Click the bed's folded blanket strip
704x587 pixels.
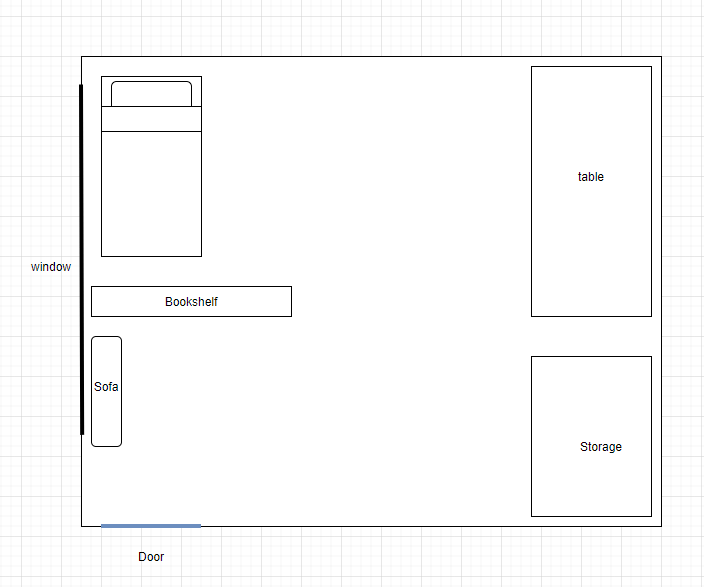pos(151,119)
